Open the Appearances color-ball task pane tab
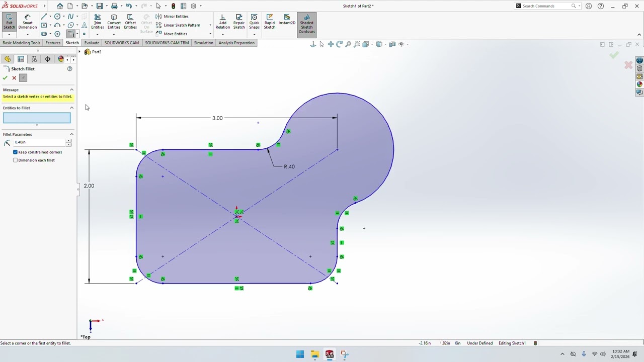This screenshot has width=644, height=362. pos(639,84)
